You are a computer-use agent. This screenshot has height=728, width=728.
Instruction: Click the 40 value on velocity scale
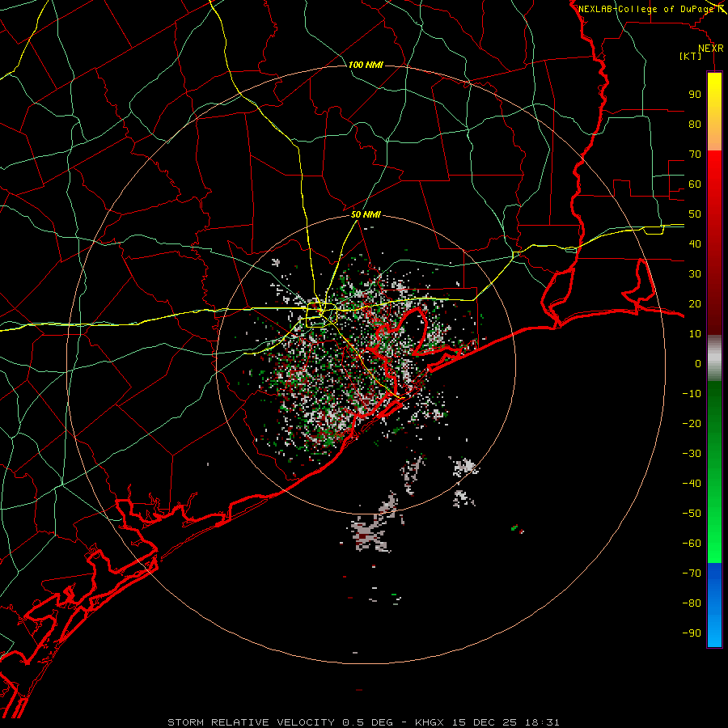pyautogui.click(x=695, y=243)
